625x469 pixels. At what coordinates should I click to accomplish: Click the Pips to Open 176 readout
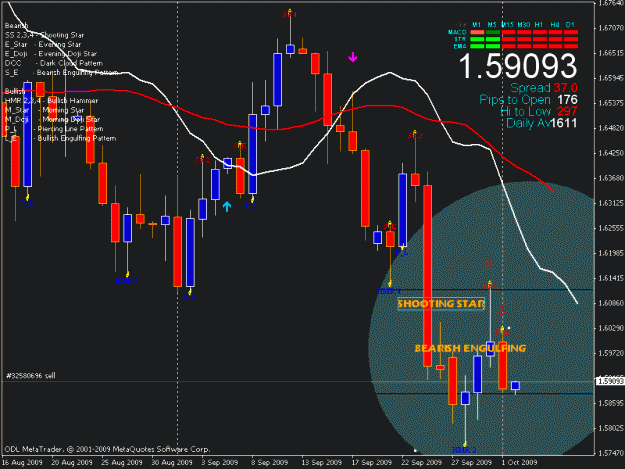[x=528, y=100]
